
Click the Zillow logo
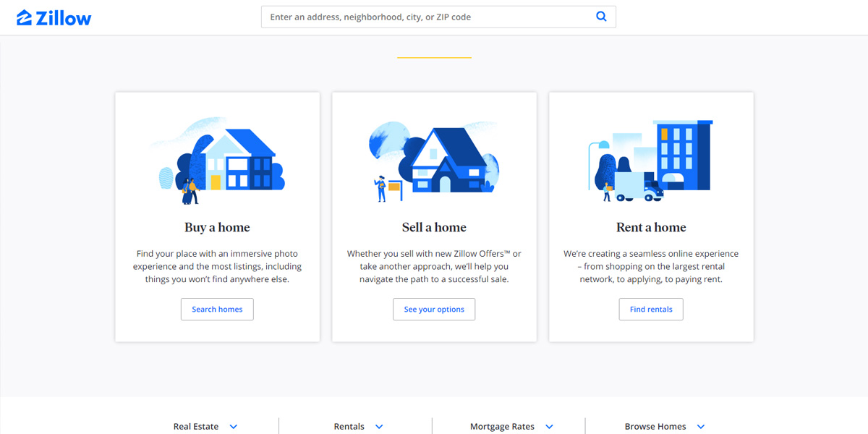[54, 17]
